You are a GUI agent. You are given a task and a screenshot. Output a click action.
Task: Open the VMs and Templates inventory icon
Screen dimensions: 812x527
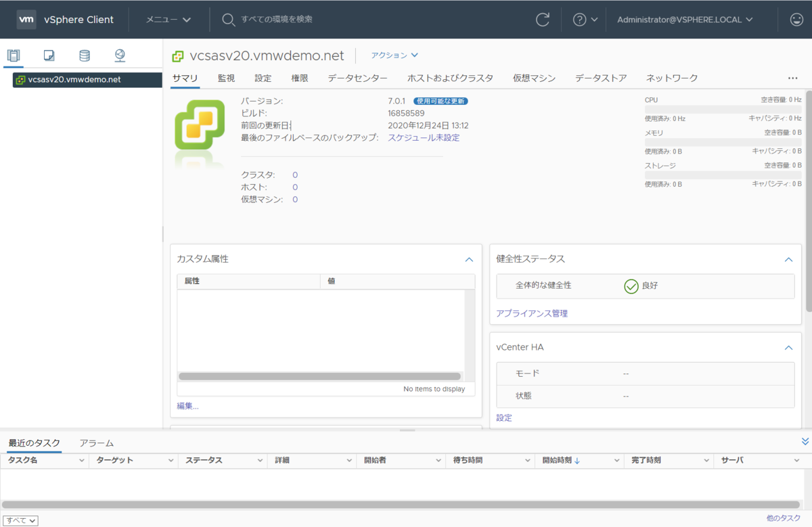click(49, 55)
